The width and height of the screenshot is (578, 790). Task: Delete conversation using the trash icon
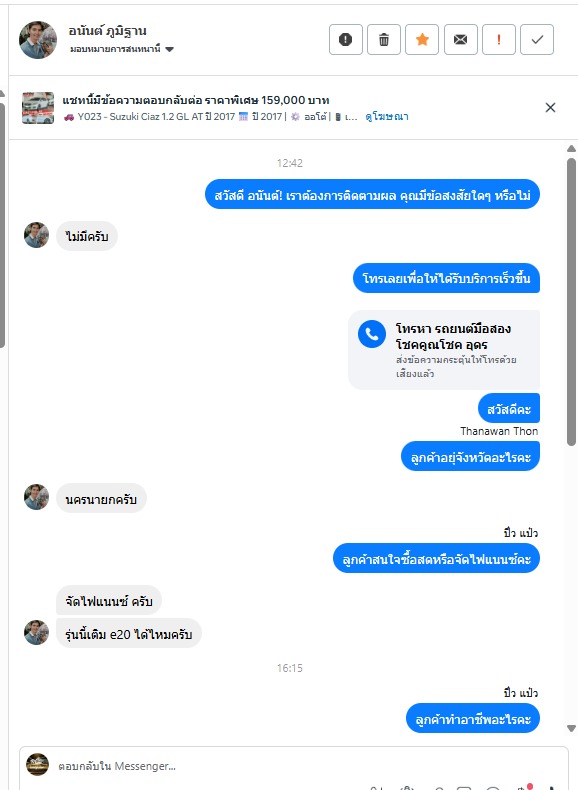[x=383, y=39]
